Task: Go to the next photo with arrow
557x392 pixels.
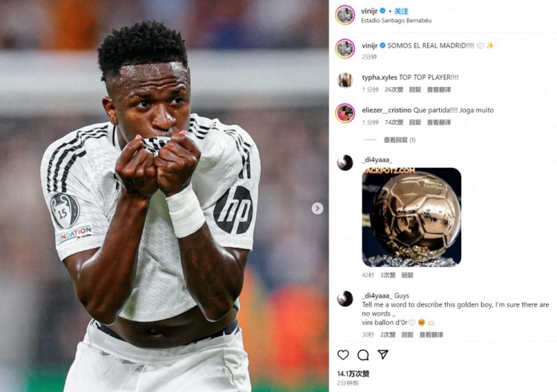Action: [x=318, y=208]
